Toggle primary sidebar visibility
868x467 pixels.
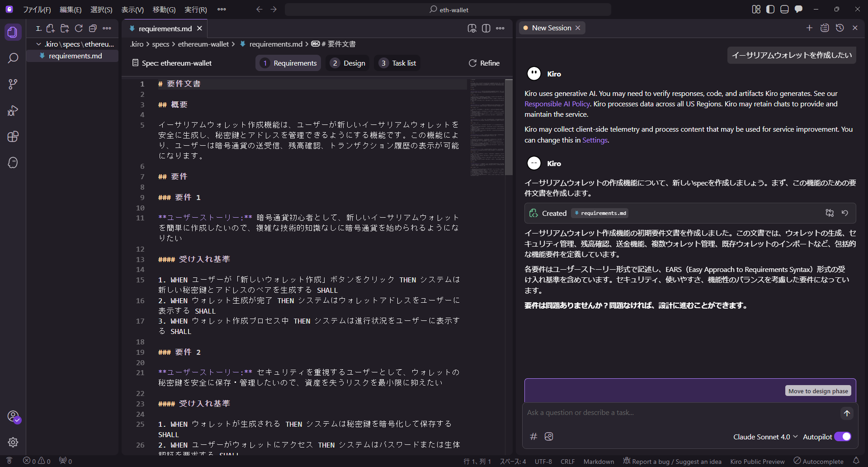770,9
